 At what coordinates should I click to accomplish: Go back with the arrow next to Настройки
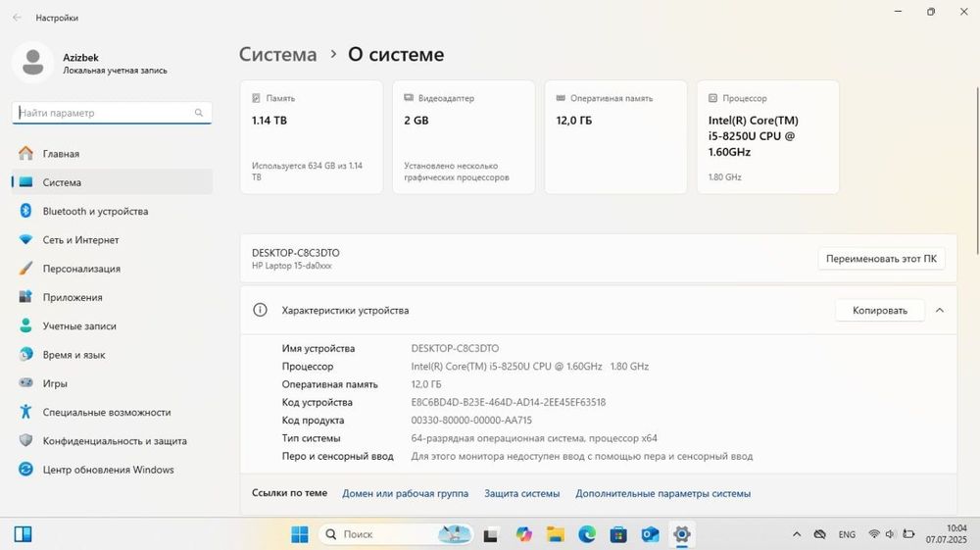click(17, 18)
